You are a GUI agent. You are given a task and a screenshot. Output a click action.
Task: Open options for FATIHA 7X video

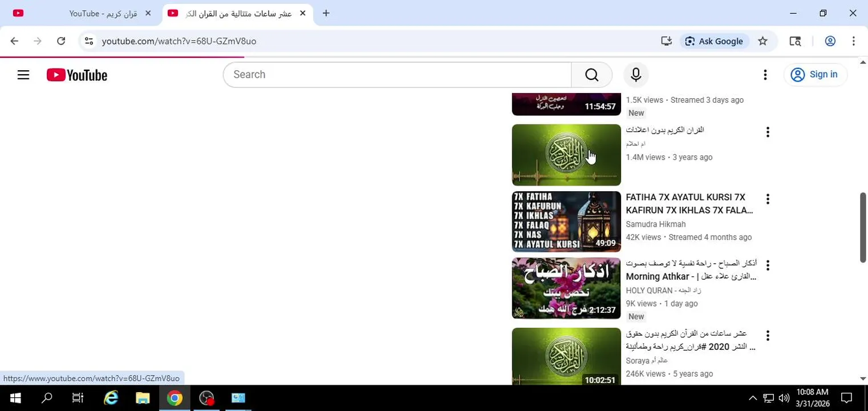click(x=768, y=199)
